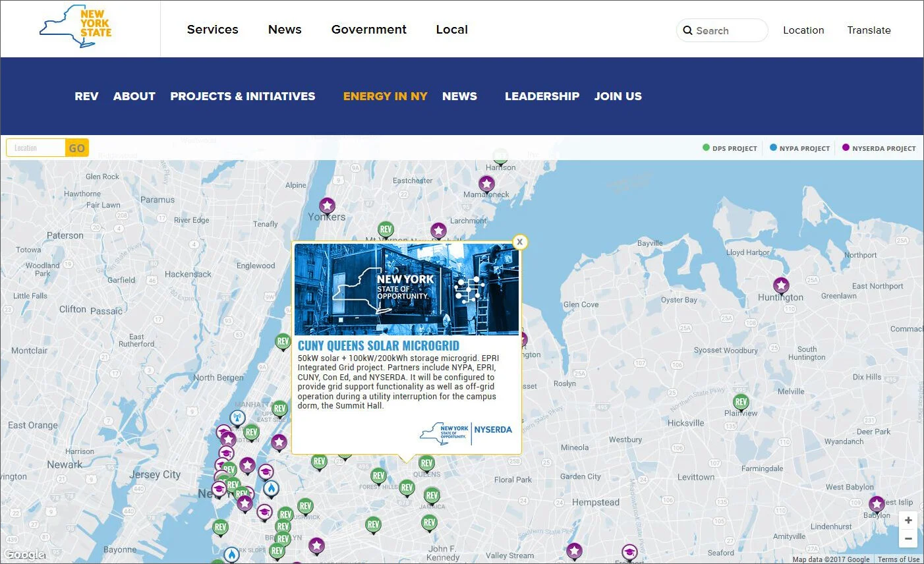Viewport: 924px width, 564px height.
Task: Open the Terms of Use link
Action: (899, 559)
